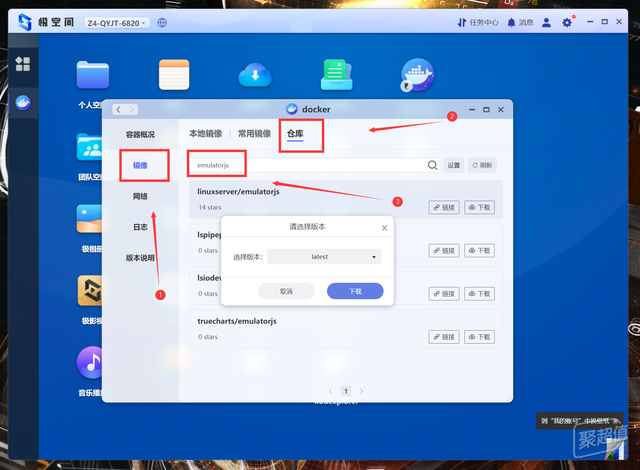
Task: Click the globe icon next to device name
Action: click(x=162, y=23)
